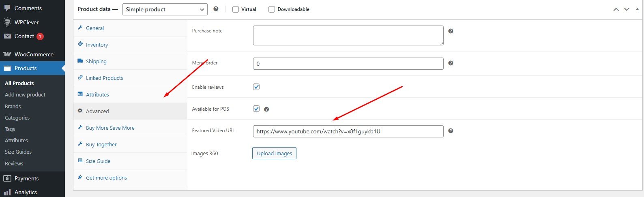Open the Categories submenu link
The image size is (644, 197).
[17, 118]
